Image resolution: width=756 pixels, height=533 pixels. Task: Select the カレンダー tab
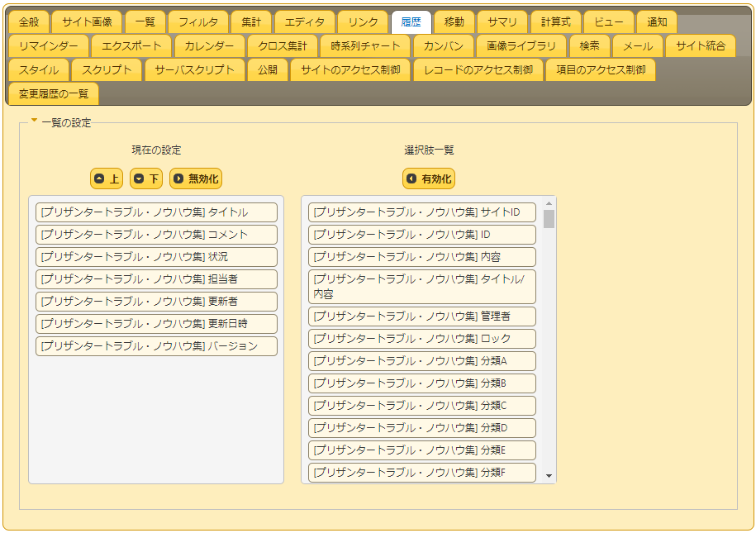tap(209, 45)
